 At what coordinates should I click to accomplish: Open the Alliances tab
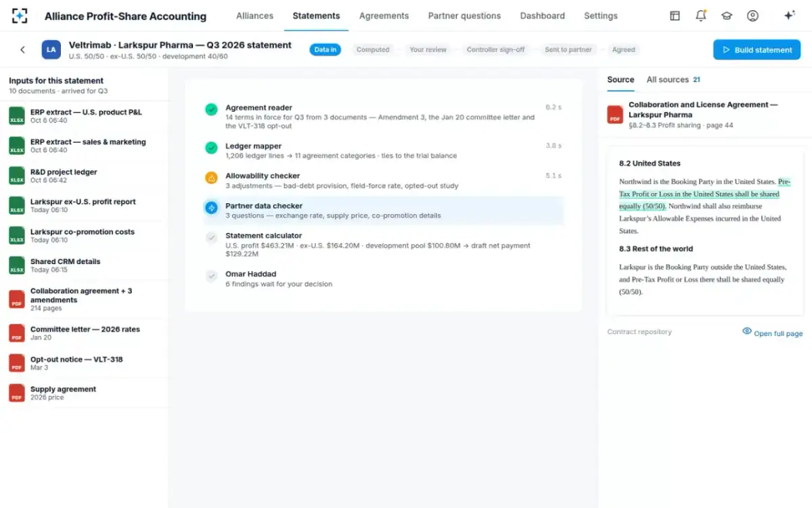pyautogui.click(x=254, y=16)
